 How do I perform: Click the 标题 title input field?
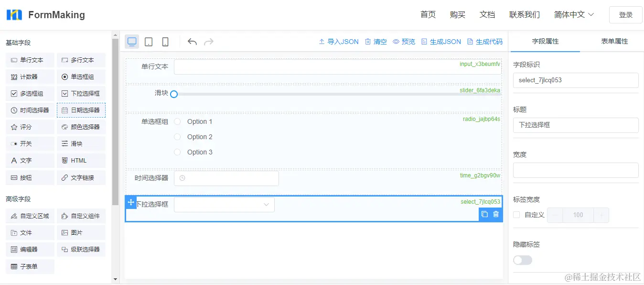point(575,125)
